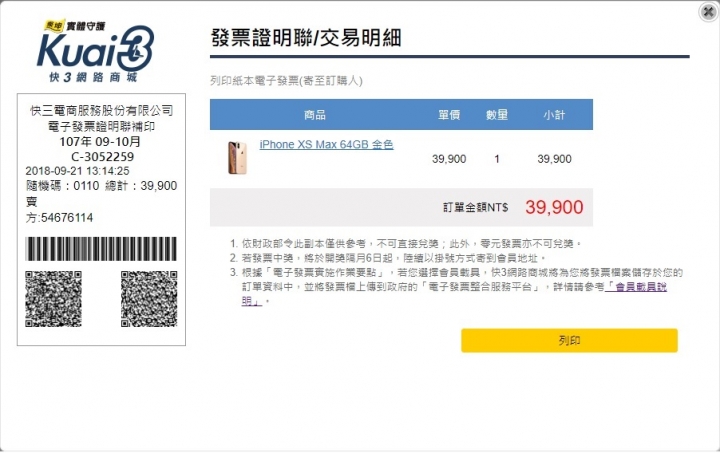Image resolution: width=720 pixels, height=453 pixels.
Task: Open the 會員載具說明 link
Action: tap(636, 287)
